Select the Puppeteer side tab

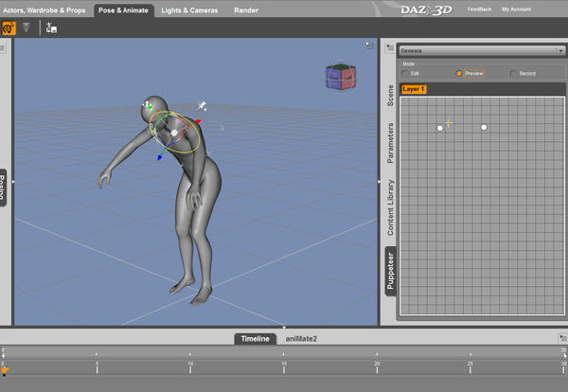390,271
